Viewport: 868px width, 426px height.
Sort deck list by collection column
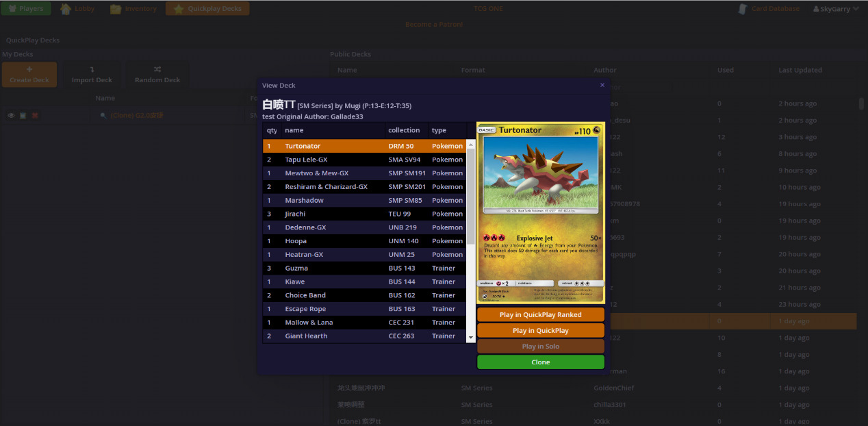pyautogui.click(x=407, y=130)
